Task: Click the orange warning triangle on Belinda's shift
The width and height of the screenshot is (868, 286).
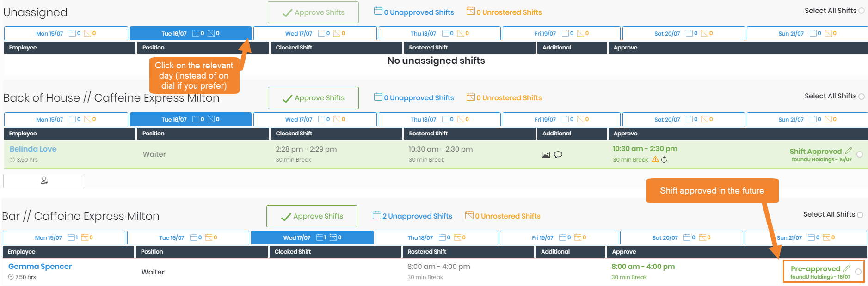Action: 655,159
